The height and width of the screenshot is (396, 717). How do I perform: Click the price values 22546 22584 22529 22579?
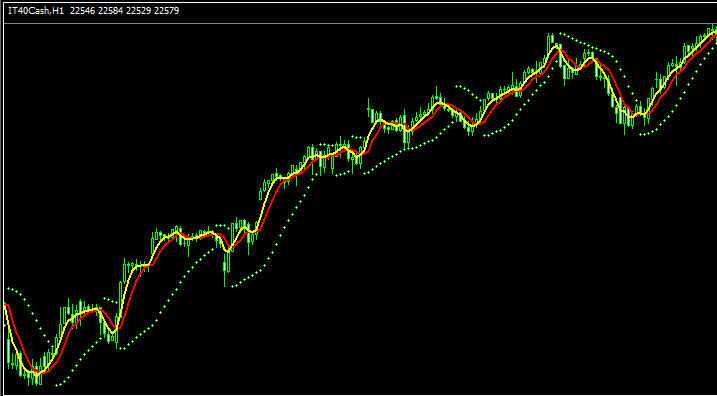124,11
